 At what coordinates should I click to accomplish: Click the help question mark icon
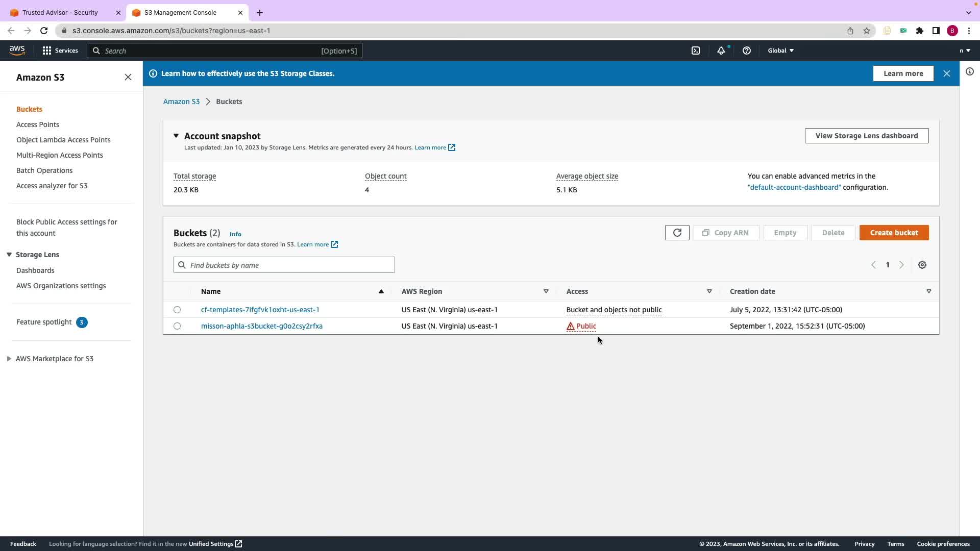pyautogui.click(x=746, y=51)
